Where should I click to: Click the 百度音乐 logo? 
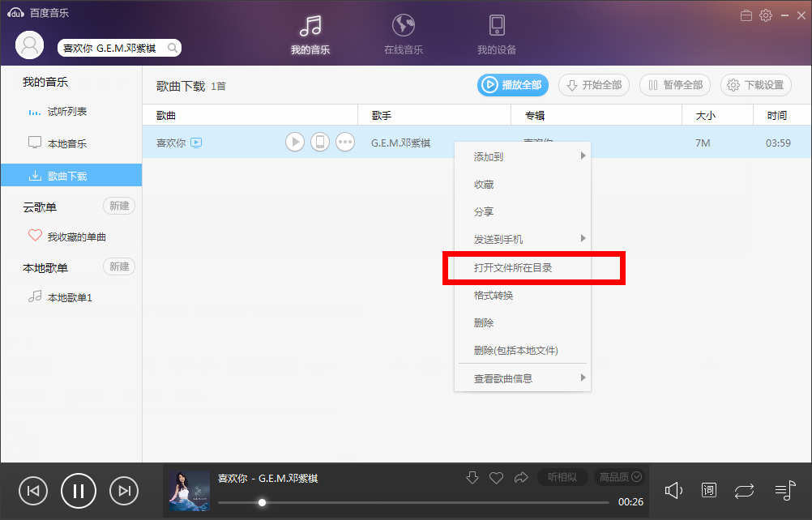point(38,13)
